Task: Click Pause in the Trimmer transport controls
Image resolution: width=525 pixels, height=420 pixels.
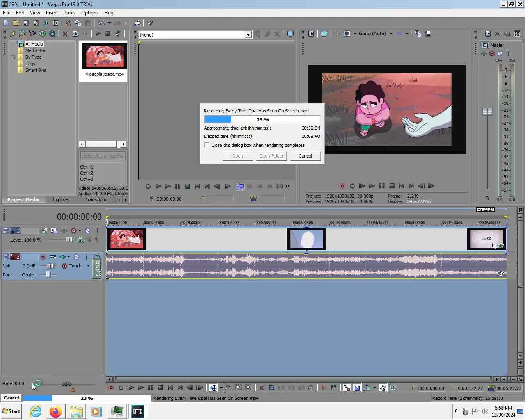Action: coord(178,186)
